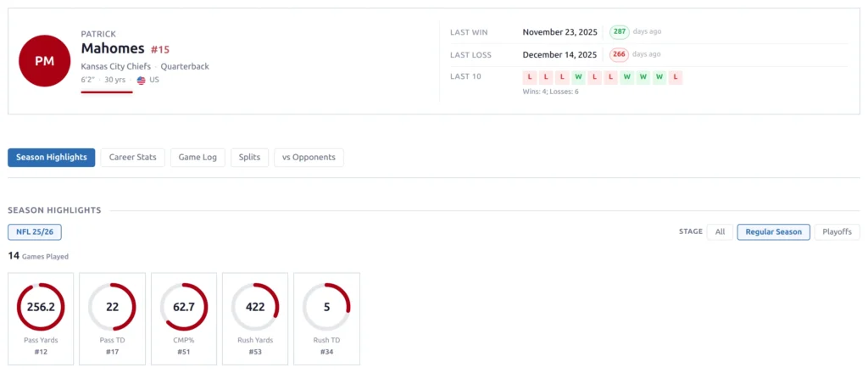Click the LAST 10 label
868x373 pixels.
(465, 76)
